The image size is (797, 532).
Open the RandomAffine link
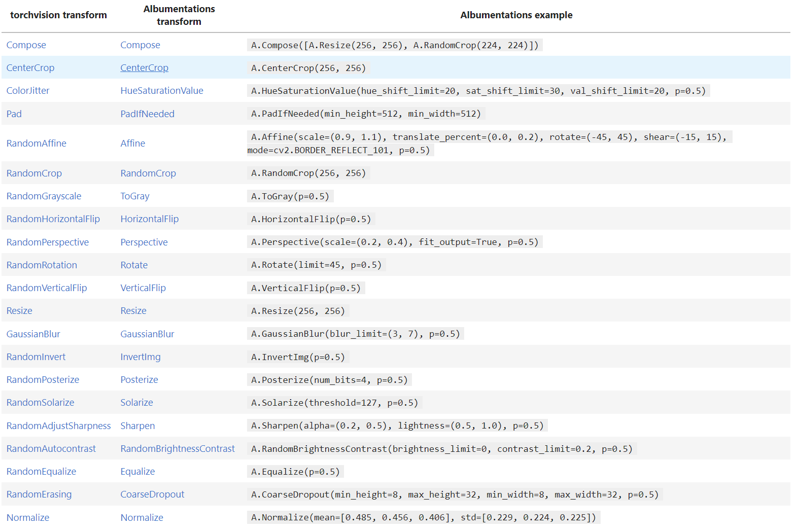[x=36, y=144]
